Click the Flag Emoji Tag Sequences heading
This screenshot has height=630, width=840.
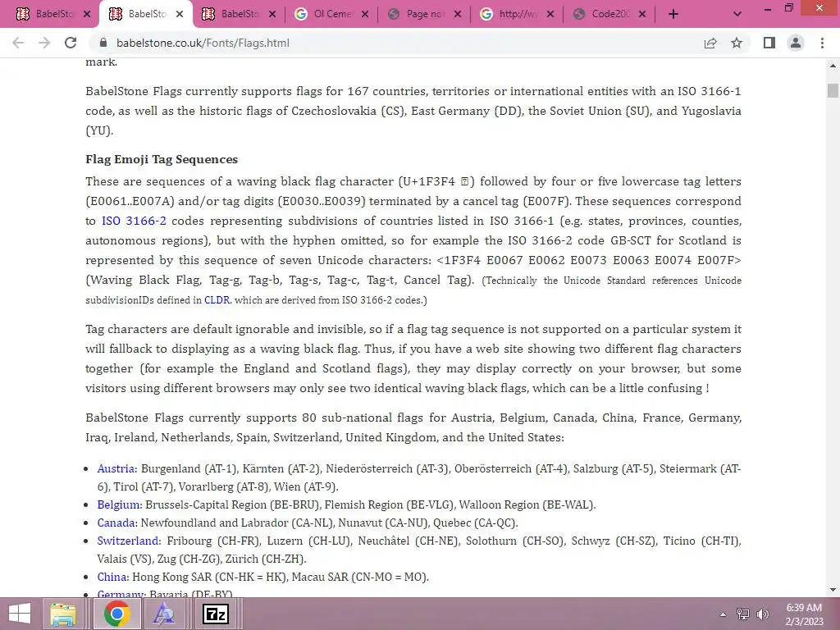click(162, 160)
